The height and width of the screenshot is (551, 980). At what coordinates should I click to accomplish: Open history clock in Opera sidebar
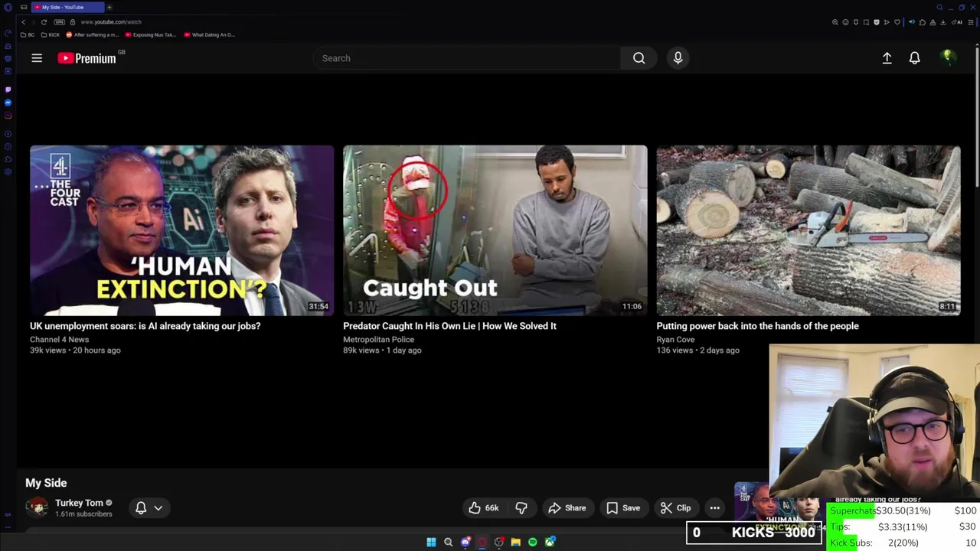click(8, 147)
